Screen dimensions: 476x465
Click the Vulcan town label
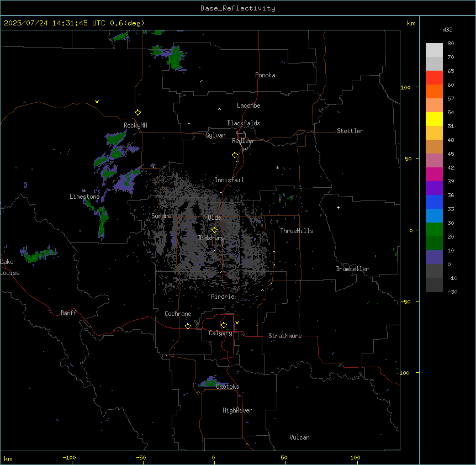299,437
